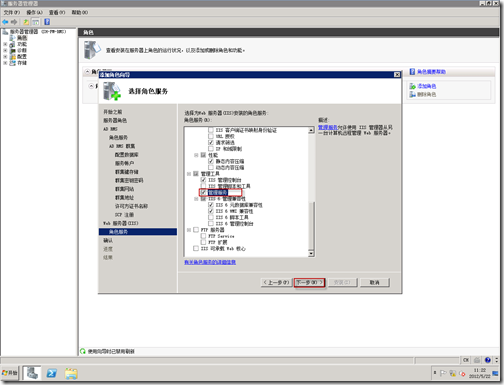Toggle the highlighted 管理服务 checkbox
This screenshot has height=385, width=504.
[x=203, y=192]
